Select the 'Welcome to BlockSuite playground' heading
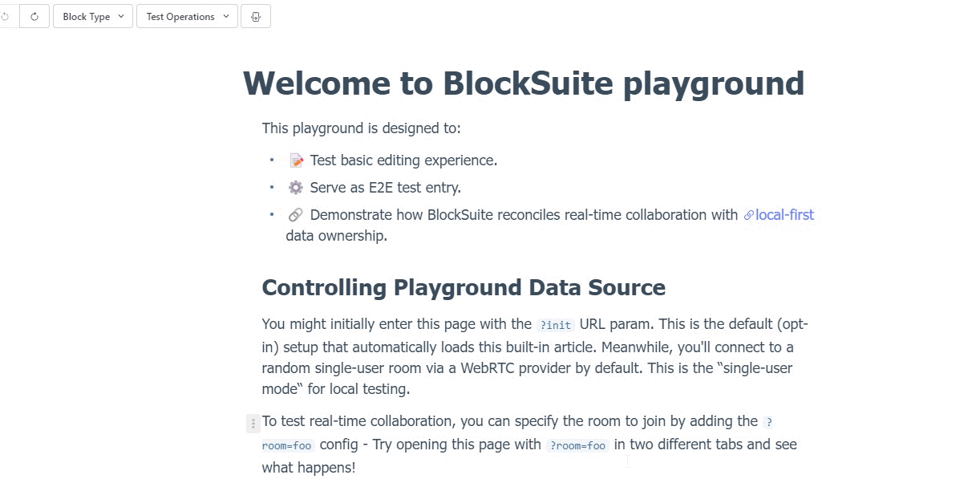 coord(524,83)
